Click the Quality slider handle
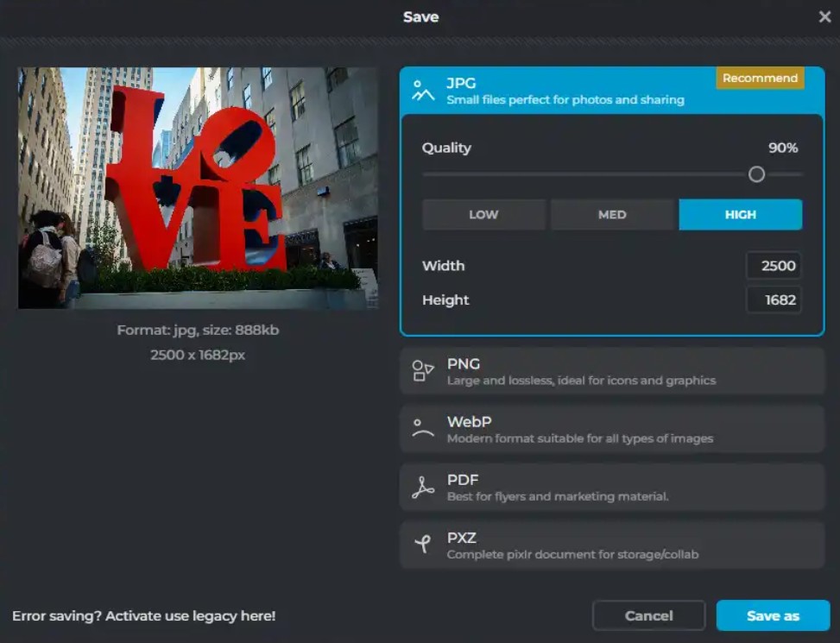840x643 pixels. pos(756,174)
